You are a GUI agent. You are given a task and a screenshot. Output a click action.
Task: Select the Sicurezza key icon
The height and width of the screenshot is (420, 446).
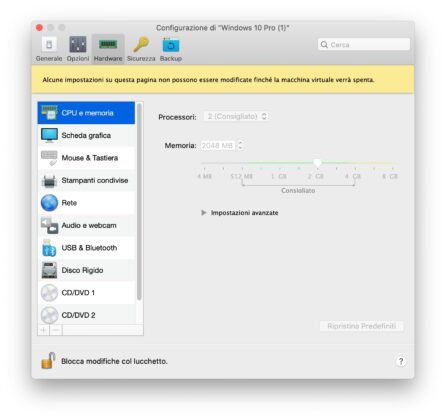coord(141,45)
